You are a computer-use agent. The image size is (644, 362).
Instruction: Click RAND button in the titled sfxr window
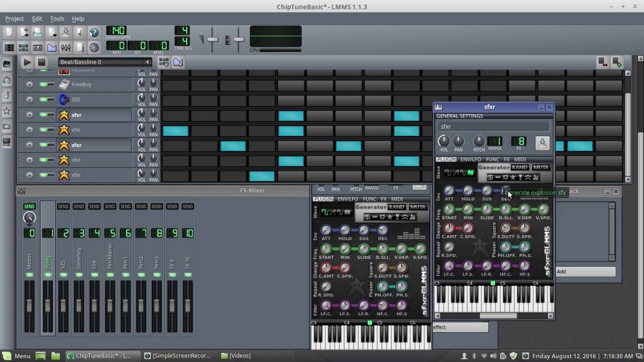pos(519,167)
